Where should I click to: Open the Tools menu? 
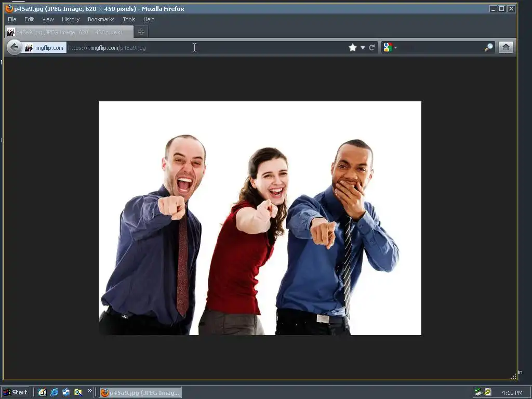tap(129, 19)
